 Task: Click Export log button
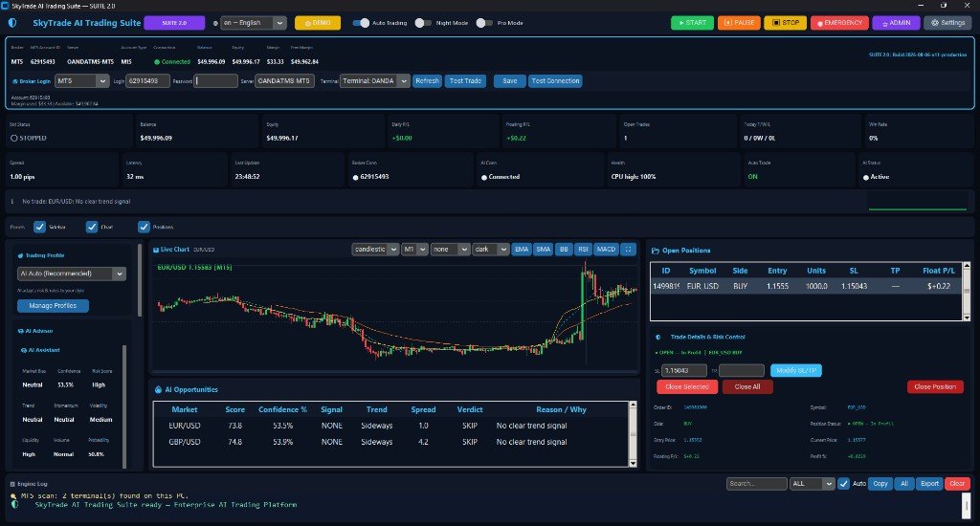click(929, 484)
